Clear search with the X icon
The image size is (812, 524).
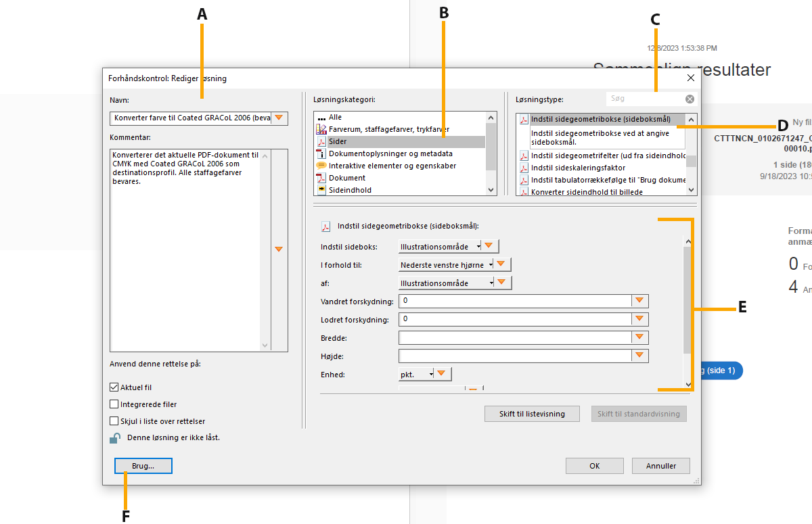(x=690, y=99)
